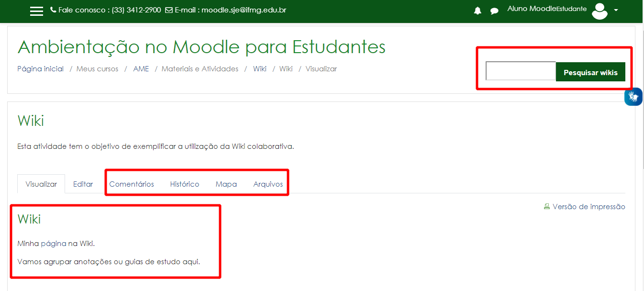Image resolution: width=644 pixels, height=291 pixels.
Task: Go to Página inicial via breadcrumb
Action: click(x=40, y=68)
